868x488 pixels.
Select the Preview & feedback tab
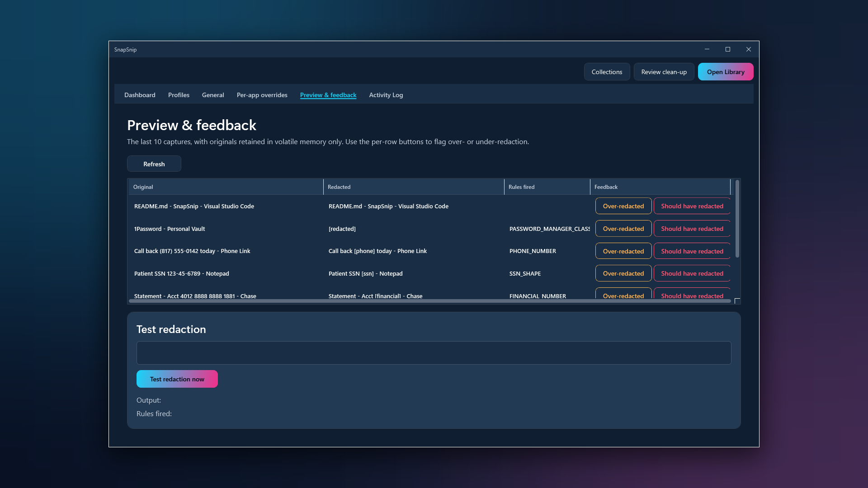328,95
